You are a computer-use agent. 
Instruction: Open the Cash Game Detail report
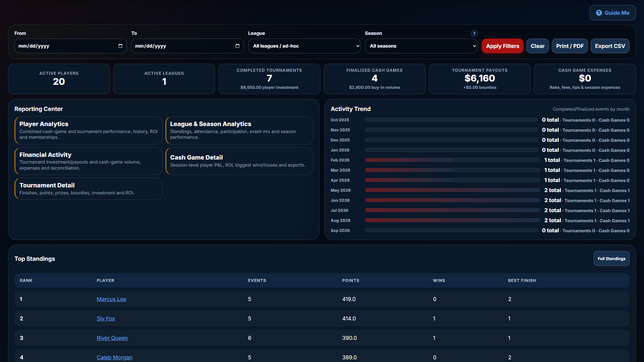pos(239,161)
